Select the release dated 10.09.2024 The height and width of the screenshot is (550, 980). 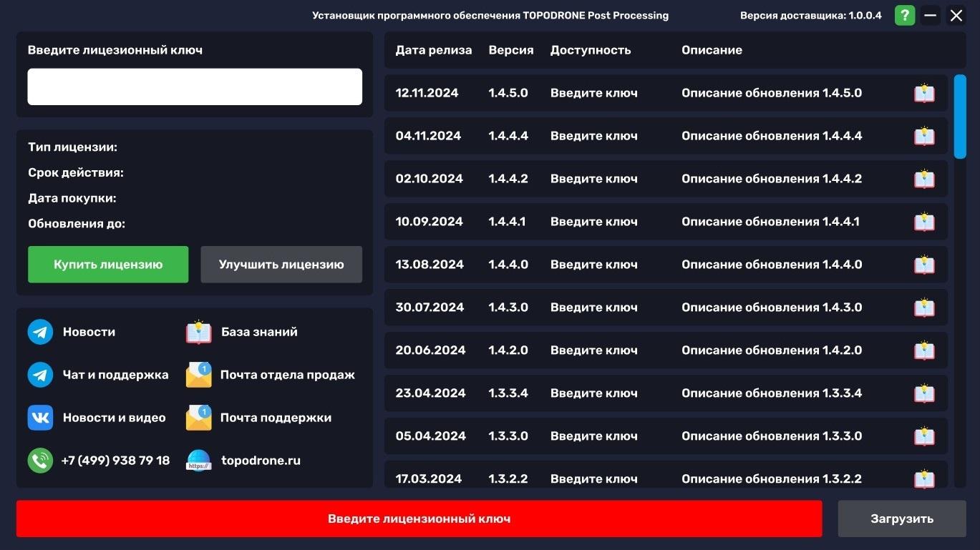pos(666,222)
